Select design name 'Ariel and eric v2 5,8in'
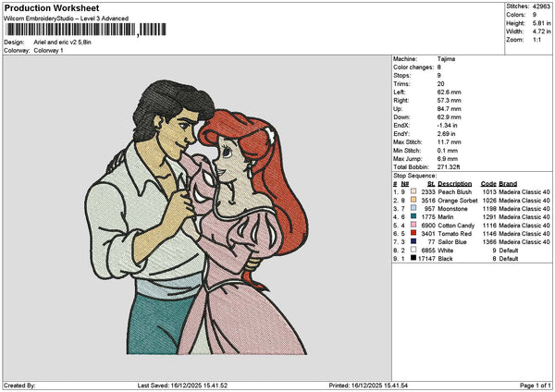This screenshot has height=392, width=555. pos(62,43)
